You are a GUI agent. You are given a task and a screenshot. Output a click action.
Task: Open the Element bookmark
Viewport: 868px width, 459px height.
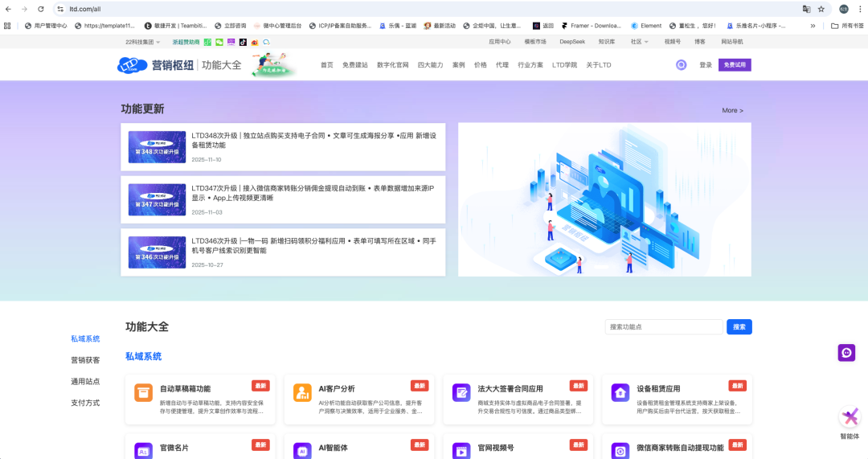646,26
